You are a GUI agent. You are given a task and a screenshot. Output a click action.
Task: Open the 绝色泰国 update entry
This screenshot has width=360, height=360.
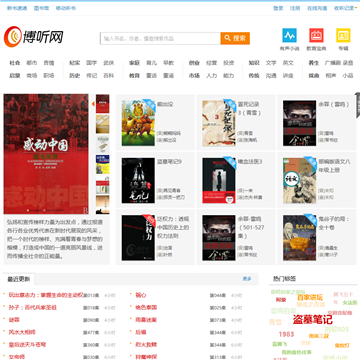tap(146, 307)
